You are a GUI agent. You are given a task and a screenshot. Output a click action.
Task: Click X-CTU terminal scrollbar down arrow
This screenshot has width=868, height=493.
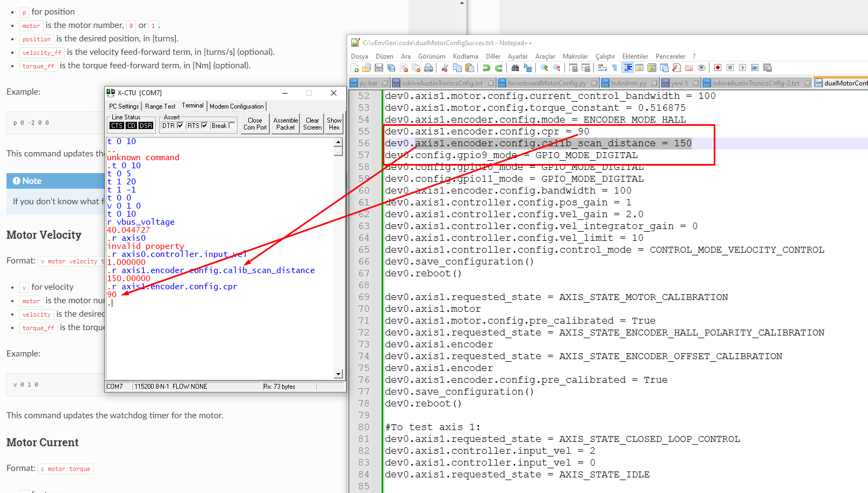coord(338,374)
